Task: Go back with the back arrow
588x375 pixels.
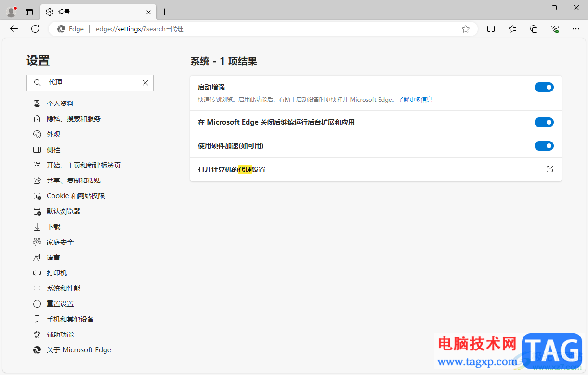Action: [14, 29]
